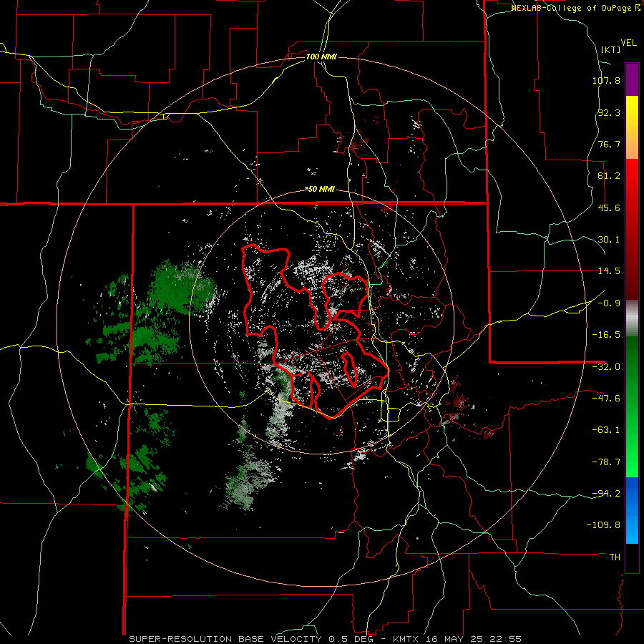Click the 61.2 velocity scale value
This screenshot has height=644, width=644.
point(609,176)
